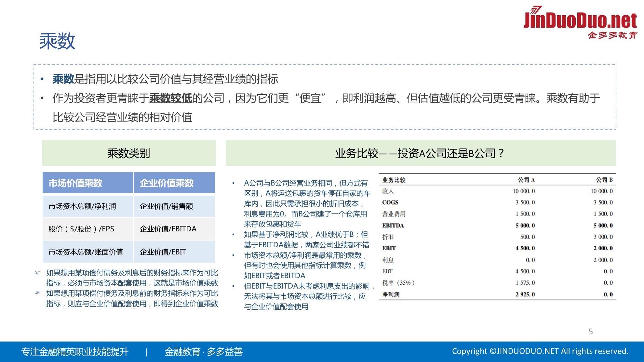
Task: Select the cell 企业价值/EBIT
Action: (x=174, y=252)
